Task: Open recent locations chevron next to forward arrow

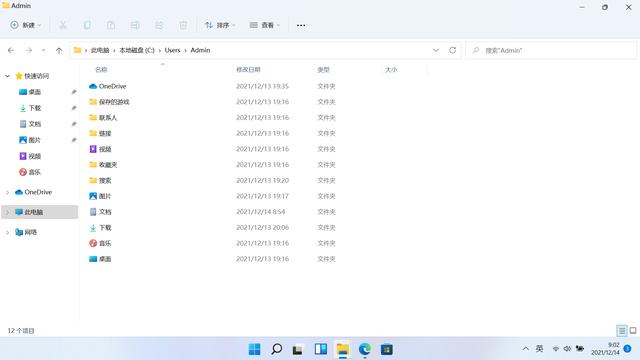Action: 43,50
